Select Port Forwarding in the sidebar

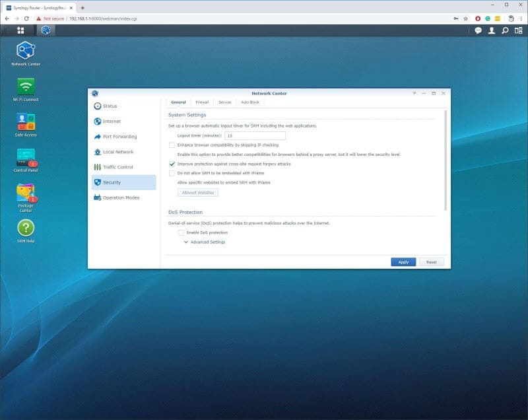pos(121,136)
